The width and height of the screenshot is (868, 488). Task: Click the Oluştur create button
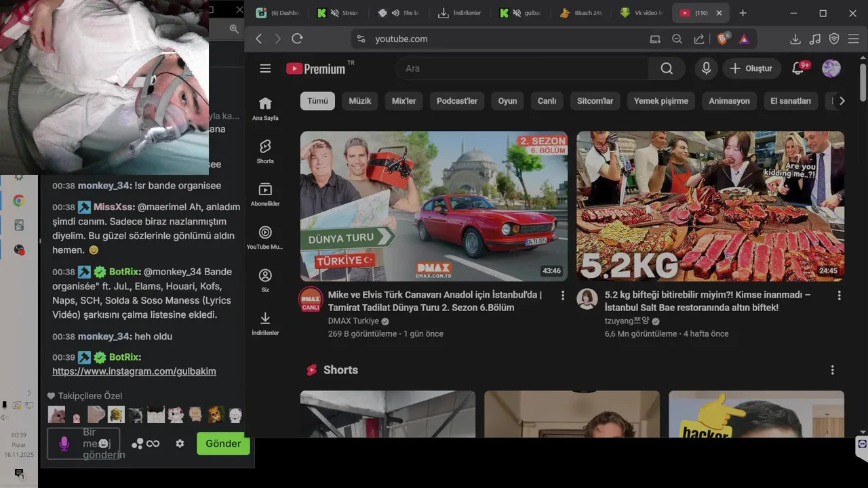click(x=751, y=68)
